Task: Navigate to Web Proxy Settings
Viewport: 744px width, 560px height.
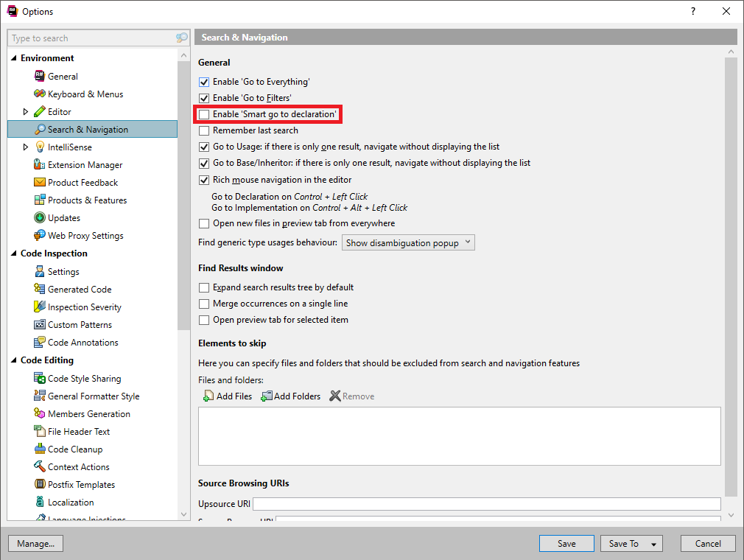Action: (40, 235)
